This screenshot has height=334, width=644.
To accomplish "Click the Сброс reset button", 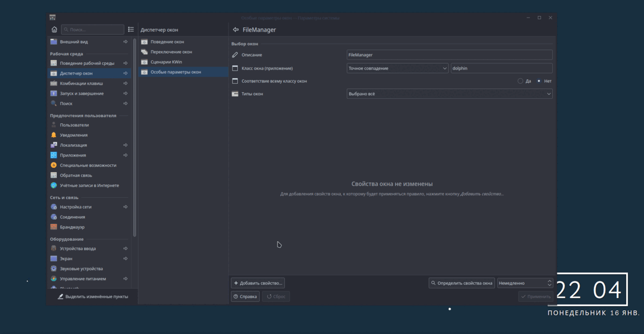I will click(x=276, y=296).
